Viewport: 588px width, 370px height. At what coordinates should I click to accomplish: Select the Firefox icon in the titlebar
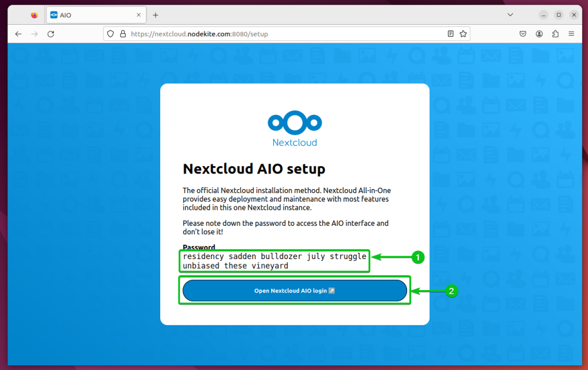(34, 14)
